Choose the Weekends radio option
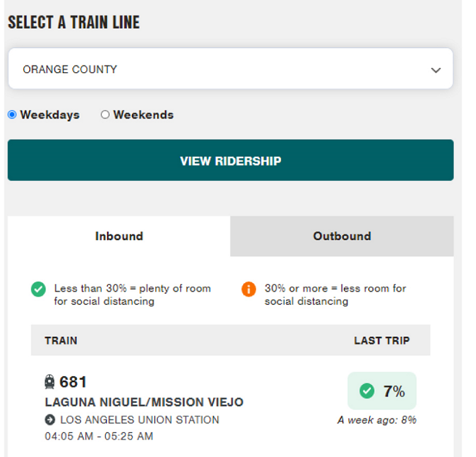Viewport: 476px width, 457px height. pyautogui.click(x=105, y=115)
